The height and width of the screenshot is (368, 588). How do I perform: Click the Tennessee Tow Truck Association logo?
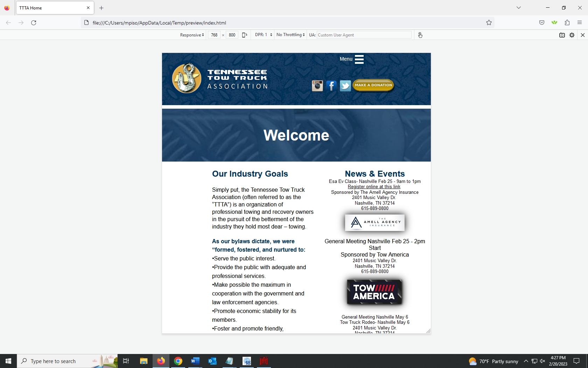click(220, 78)
